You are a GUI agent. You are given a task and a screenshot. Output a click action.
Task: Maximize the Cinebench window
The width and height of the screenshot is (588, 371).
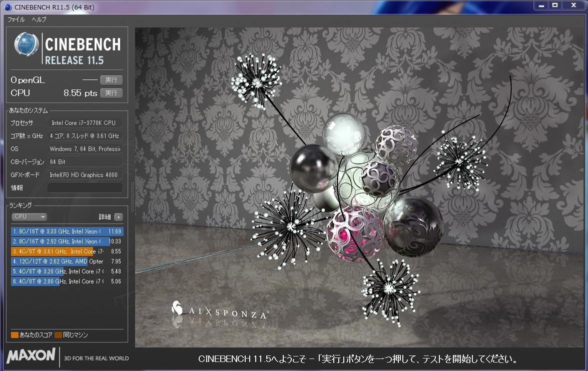(x=555, y=5)
